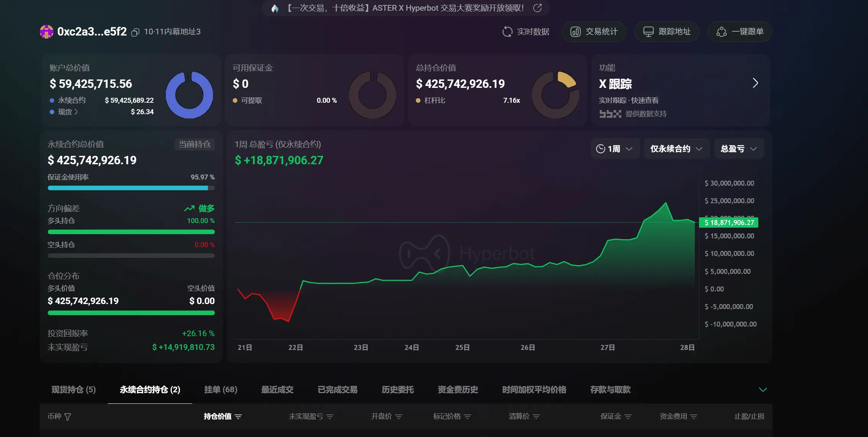Click the filter funnel icon beside 币种
868x437 pixels.
click(68, 417)
